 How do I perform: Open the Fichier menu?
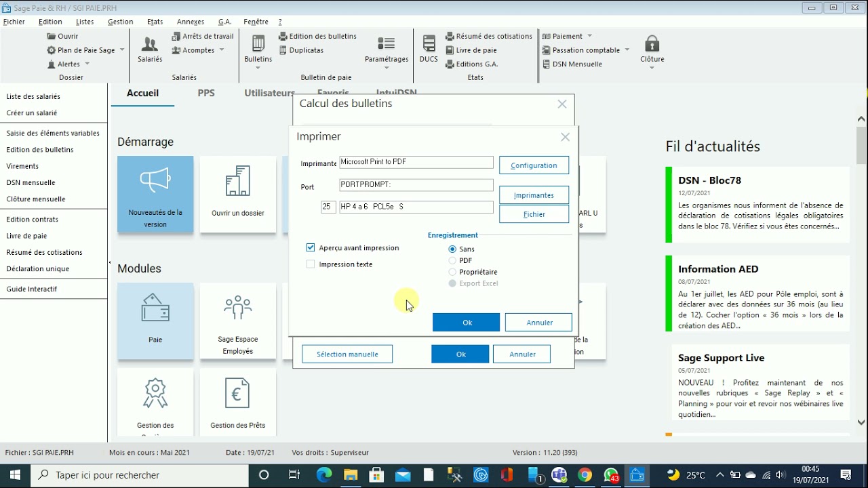tap(14, 22)
